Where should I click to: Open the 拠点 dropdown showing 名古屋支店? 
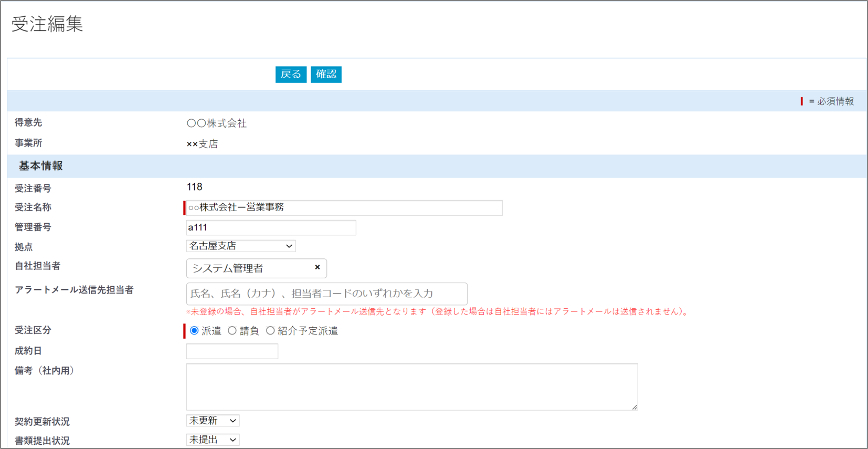[241, 246]
